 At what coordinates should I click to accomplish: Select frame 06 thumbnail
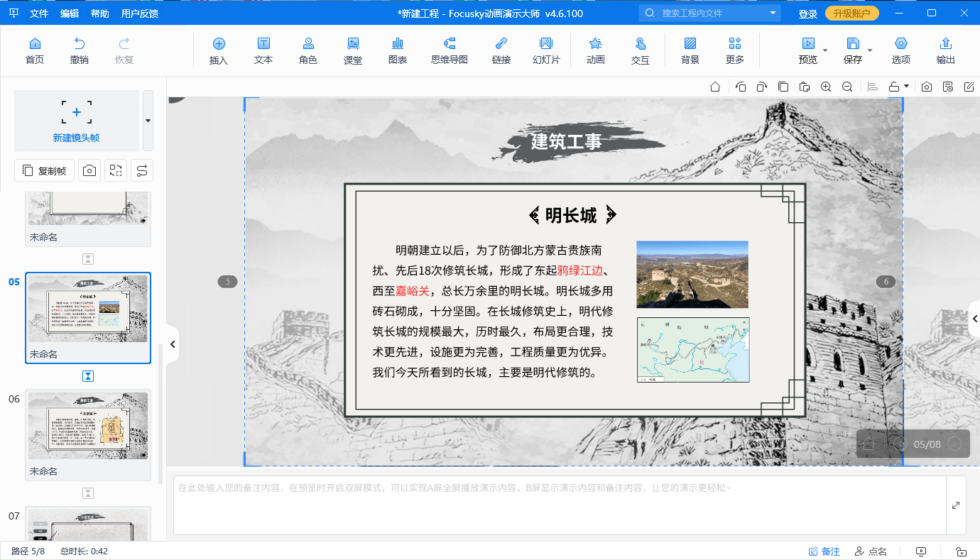[x=88, y=435]
